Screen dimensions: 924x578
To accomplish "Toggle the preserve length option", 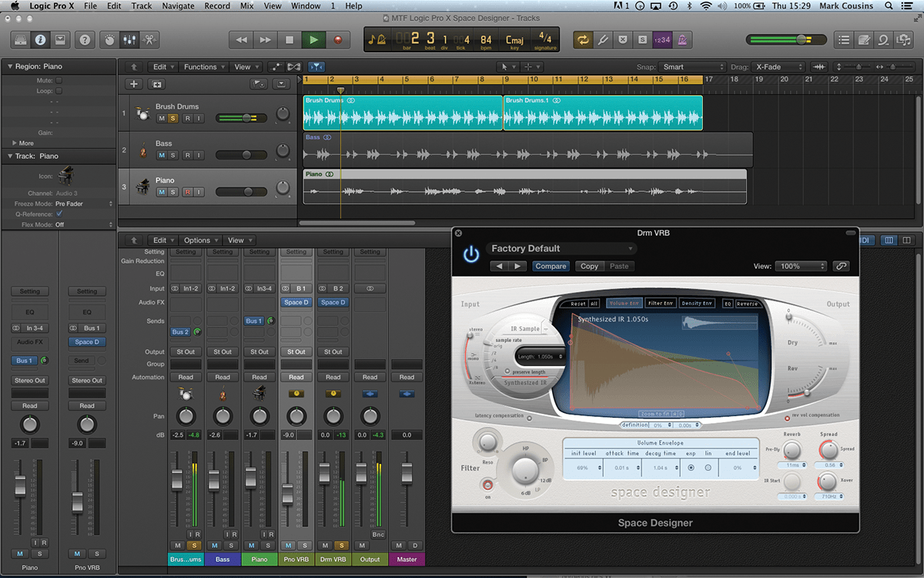I will [507, 371].
